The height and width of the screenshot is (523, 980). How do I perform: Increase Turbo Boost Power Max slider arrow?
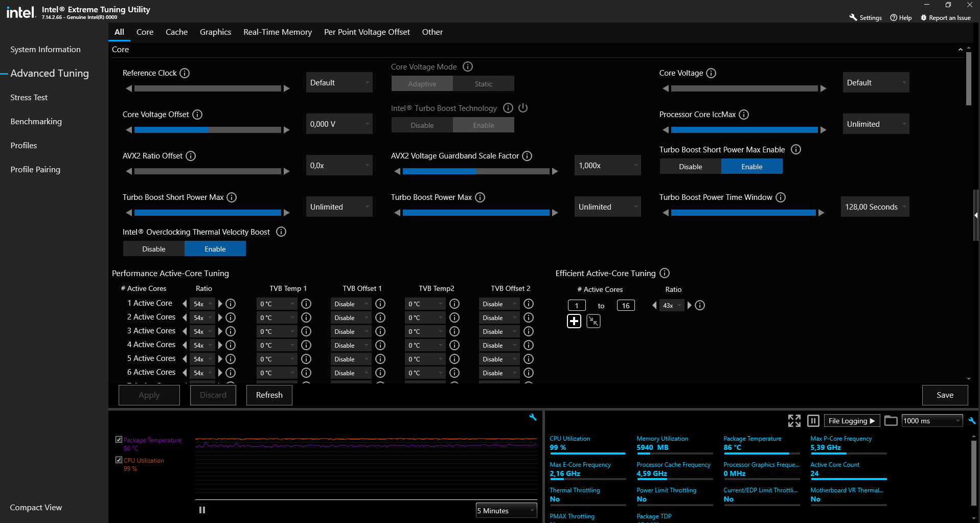(555, 213)
